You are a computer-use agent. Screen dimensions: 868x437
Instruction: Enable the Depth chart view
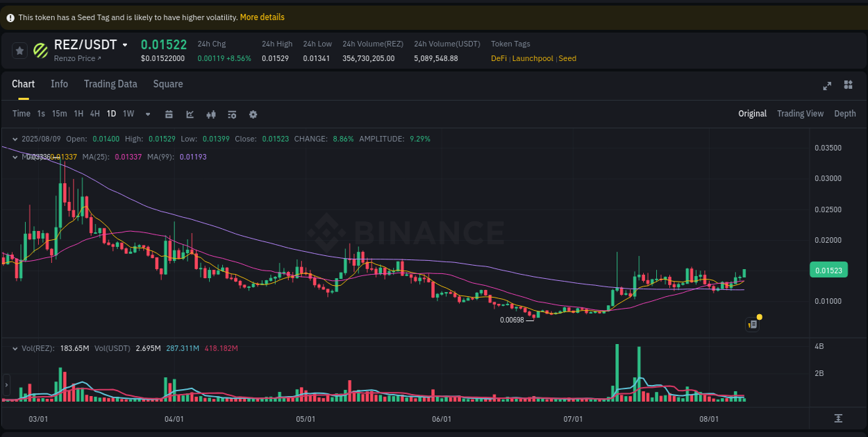[x=845, y=113]
